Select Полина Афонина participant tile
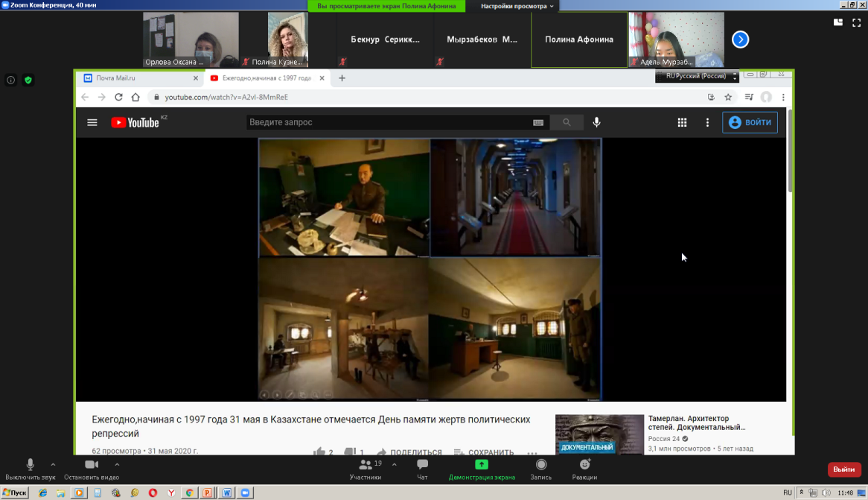868x500 pixels. tap(579, 39)
